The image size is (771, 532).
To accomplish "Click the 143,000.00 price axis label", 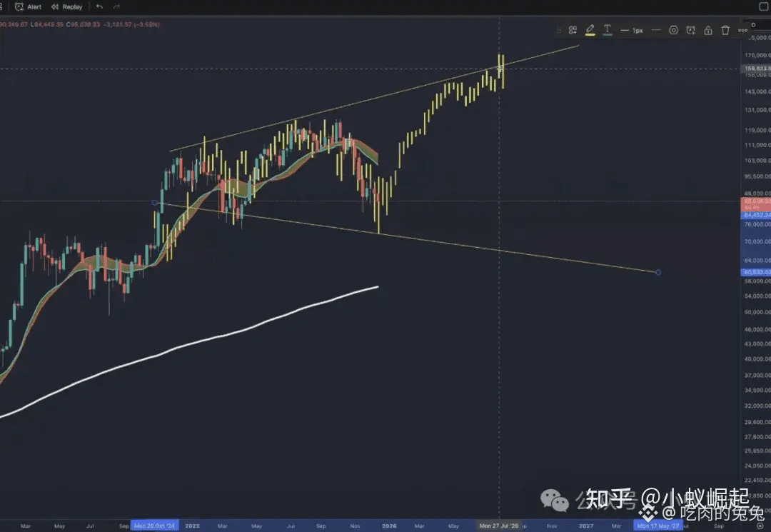I will coord(757,91).
